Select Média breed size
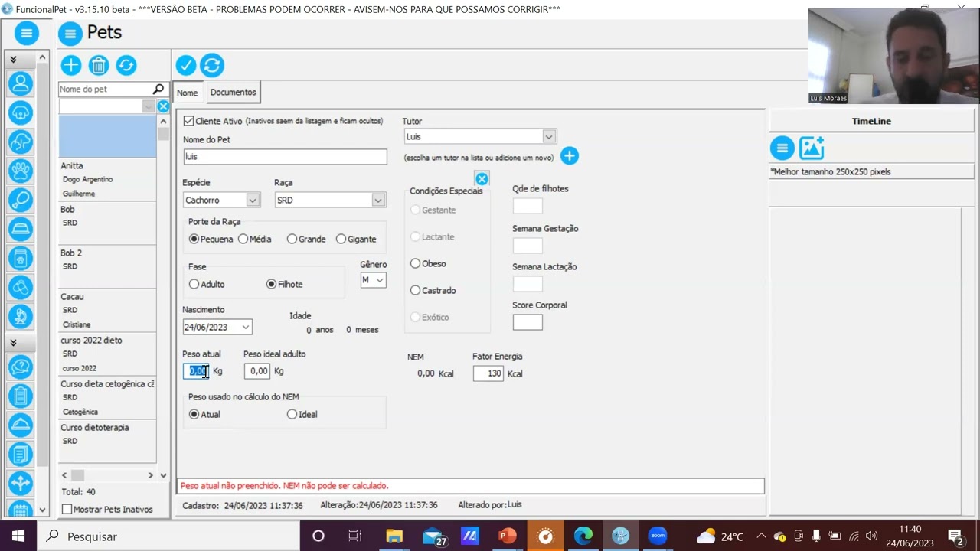This screenshot has height=551, width=980. pyautogui.click(x=243, y=239)
